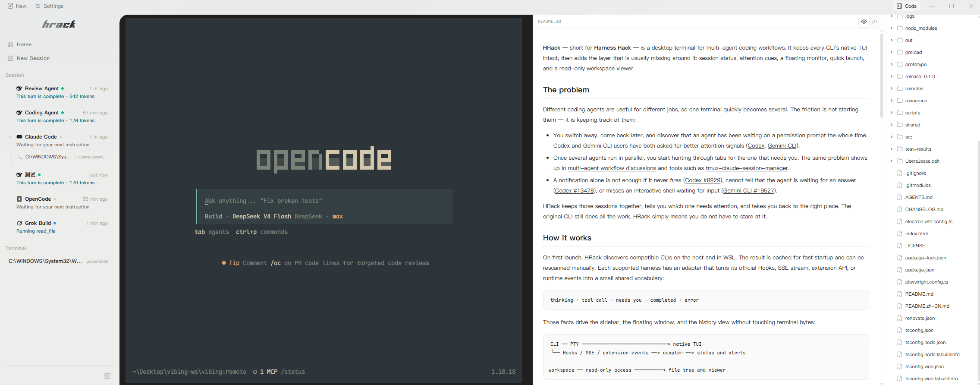Click the orange Tip bullet in terminal

coord(224,263)
